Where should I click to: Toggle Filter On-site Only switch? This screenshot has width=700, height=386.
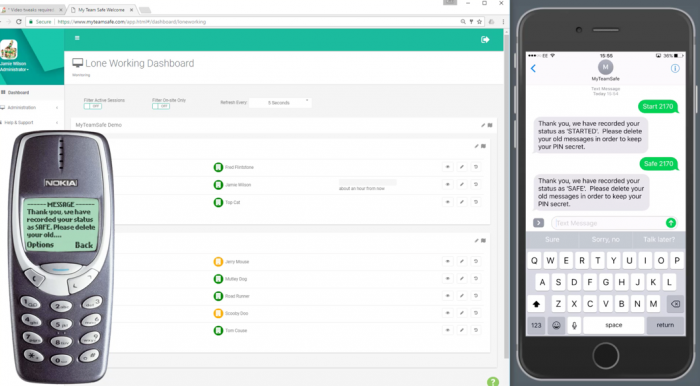[161, 106]
